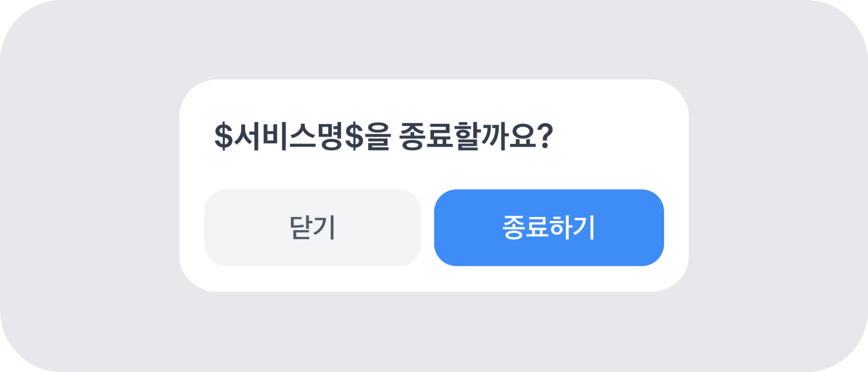This screenshot has width=868, height=372.
Task: Choose 종료하기 to exit the service
Action: (549, 228)
